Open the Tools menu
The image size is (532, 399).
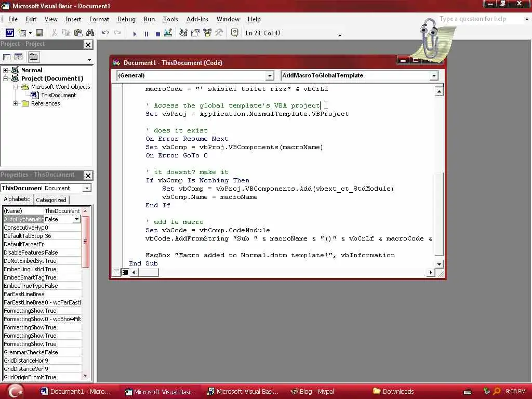point(170,19)
